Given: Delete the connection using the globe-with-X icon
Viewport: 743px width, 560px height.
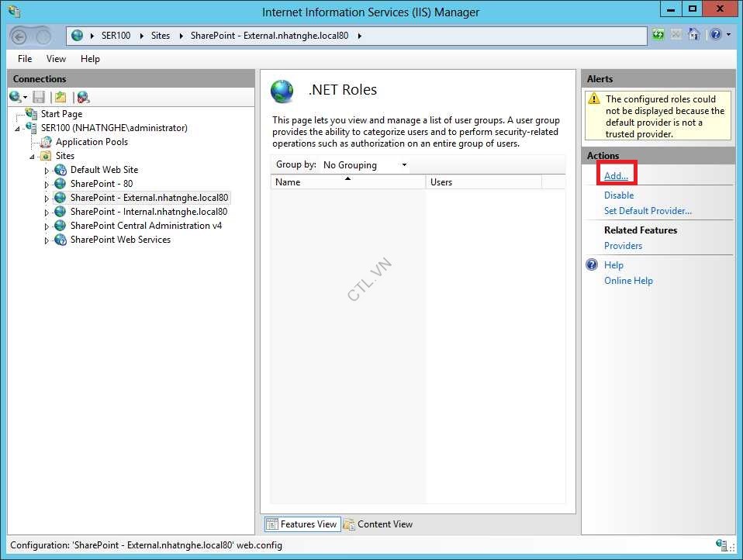Looking at the screenshot, I should (x=81, y=96).
